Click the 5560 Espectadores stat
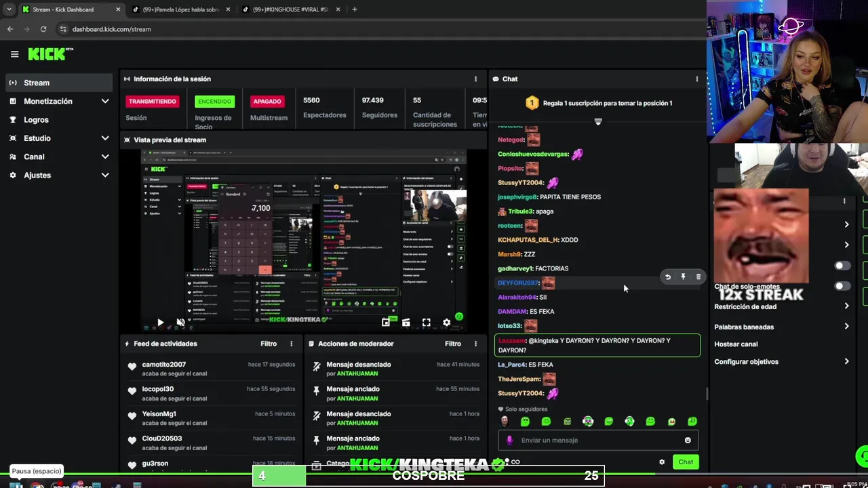Screen dimensions: 868x488 pos(324,107)
